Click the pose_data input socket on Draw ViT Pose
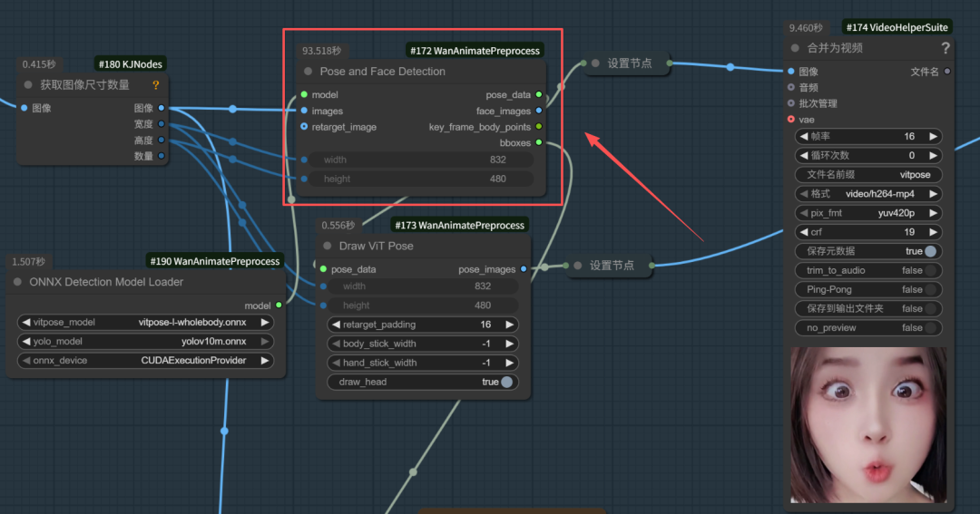This screenshot has height=514, width=980. coord(323,269)
